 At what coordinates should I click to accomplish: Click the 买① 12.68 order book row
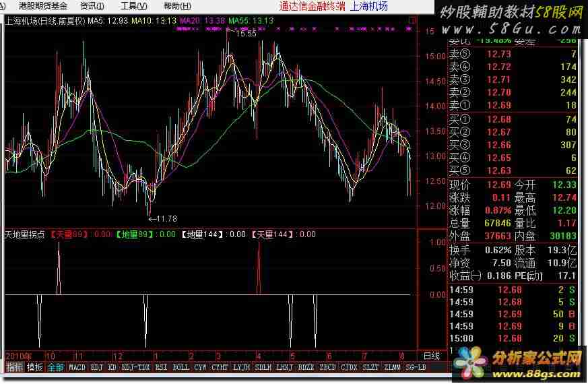coord(513,119)
